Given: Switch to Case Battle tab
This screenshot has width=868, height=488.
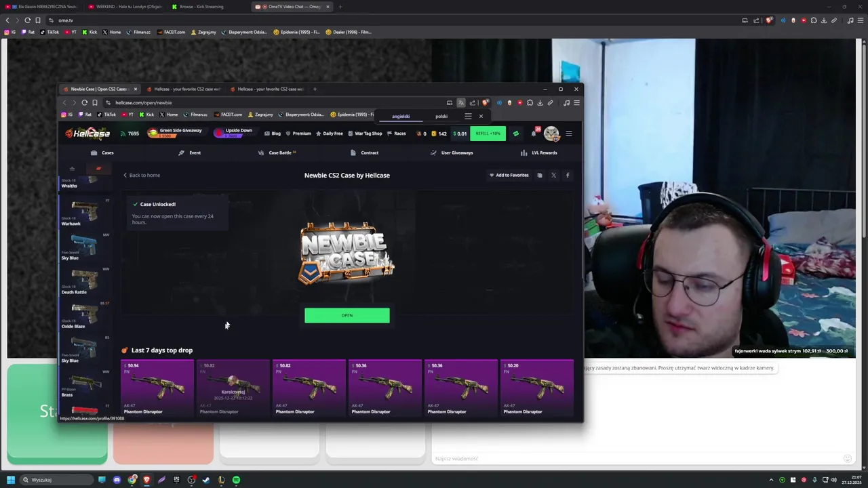Looking at the screenshot, I should coord(277,152).
